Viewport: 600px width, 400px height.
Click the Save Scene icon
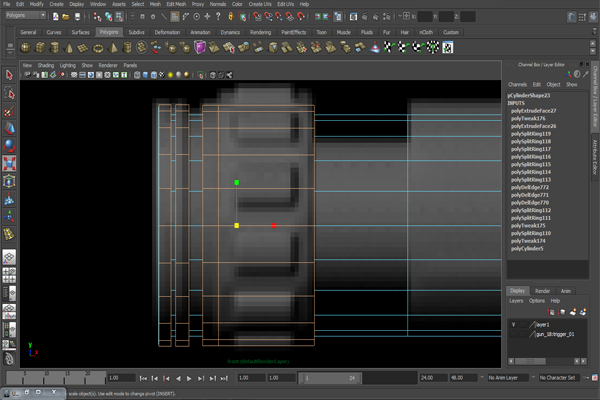point(77,16)
